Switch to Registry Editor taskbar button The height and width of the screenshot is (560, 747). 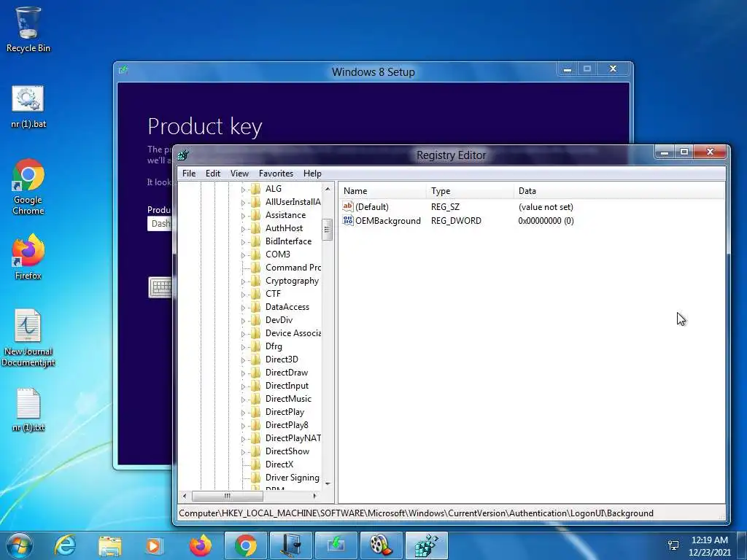(x=426, y=545)
